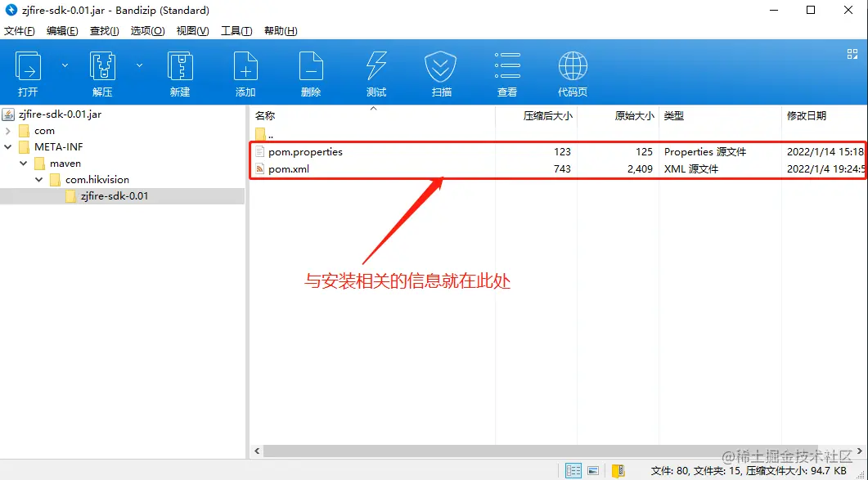
Task: Select the META-INF folder in tree
Action: coord(58,147)
